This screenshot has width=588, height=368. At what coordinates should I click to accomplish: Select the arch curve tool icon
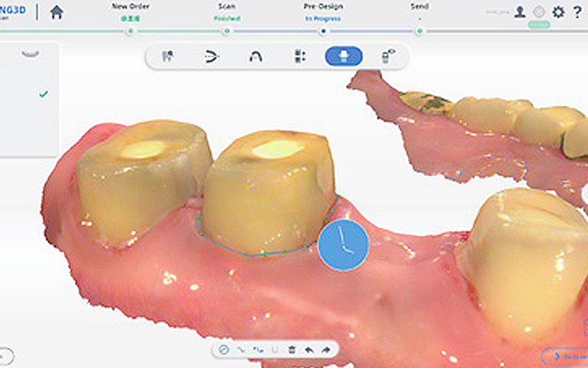click(255, 56)
